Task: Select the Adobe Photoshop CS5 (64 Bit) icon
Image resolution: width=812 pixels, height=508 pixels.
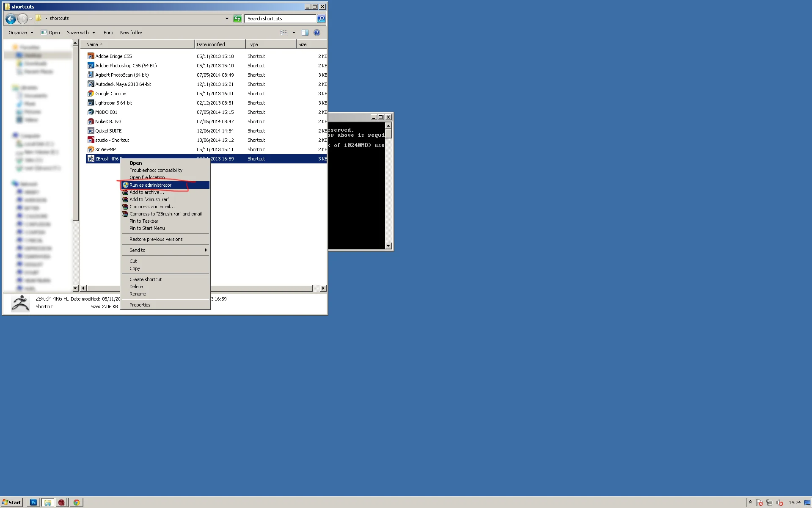Action: point(91,65)
